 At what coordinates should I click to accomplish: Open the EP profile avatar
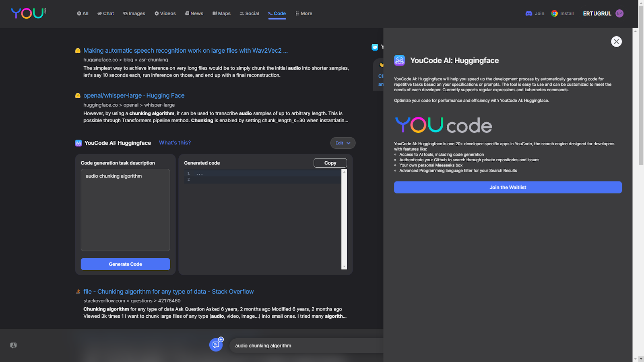[x=619, y=13]
